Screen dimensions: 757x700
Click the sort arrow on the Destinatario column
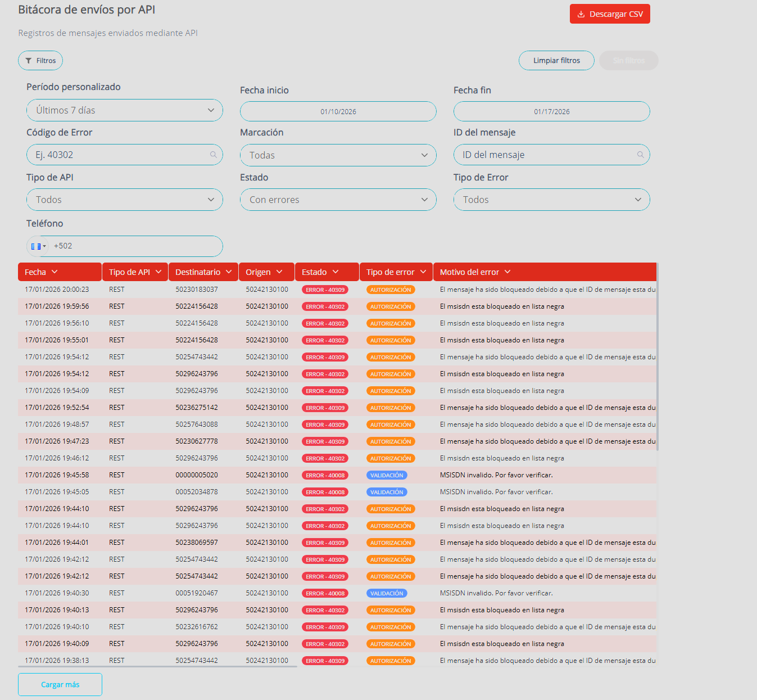coord(230,272)
